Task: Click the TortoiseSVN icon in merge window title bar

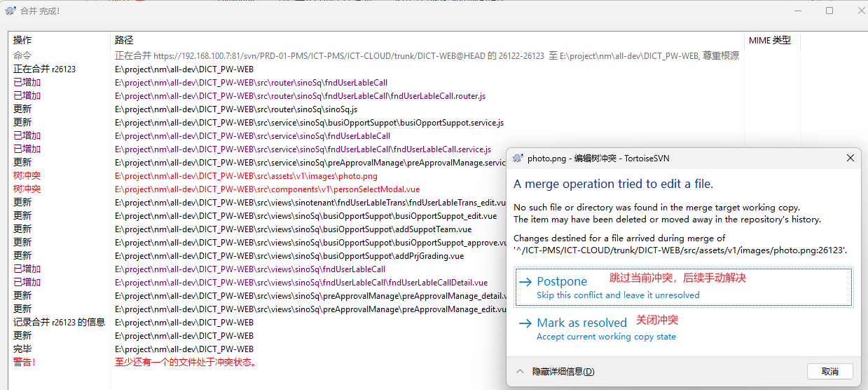Action: coord(10,11)
